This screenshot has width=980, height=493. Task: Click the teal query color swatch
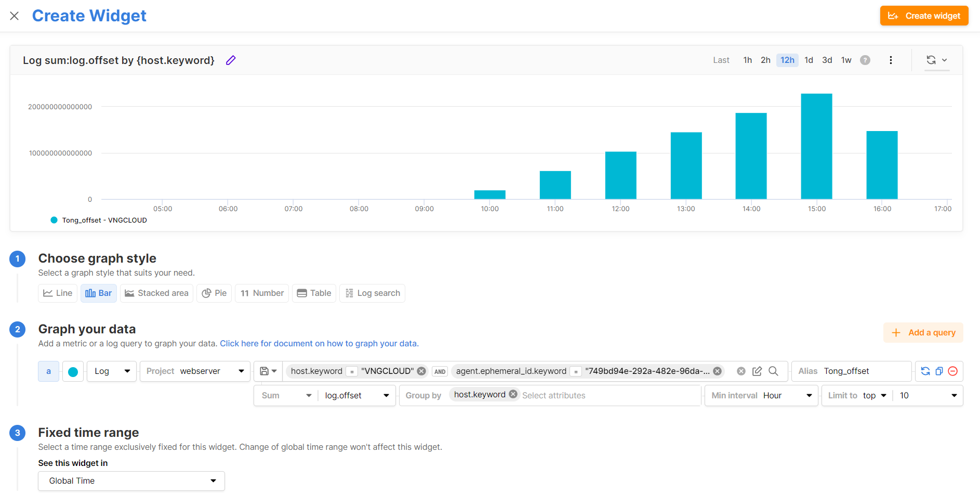pos(73,372)
